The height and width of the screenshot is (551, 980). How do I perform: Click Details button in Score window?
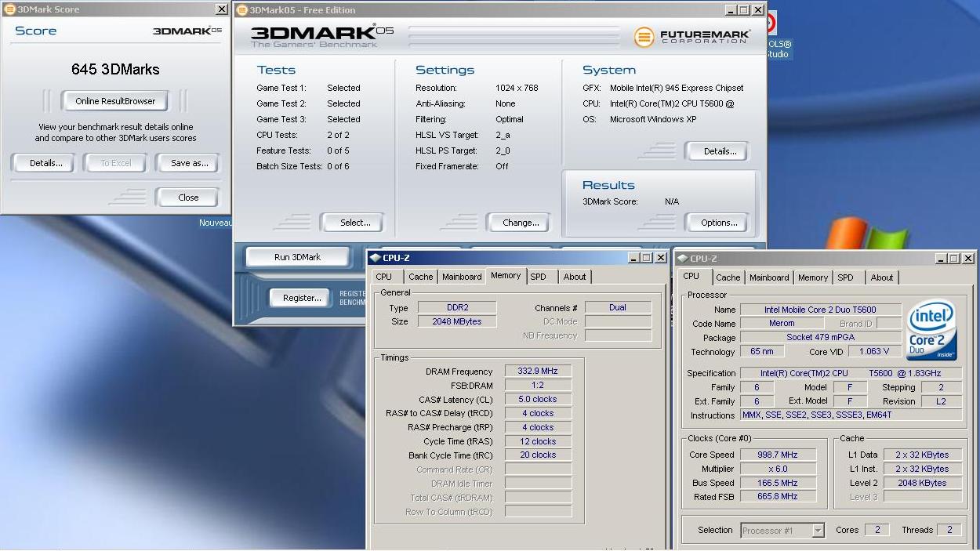(x=45, y=163)
